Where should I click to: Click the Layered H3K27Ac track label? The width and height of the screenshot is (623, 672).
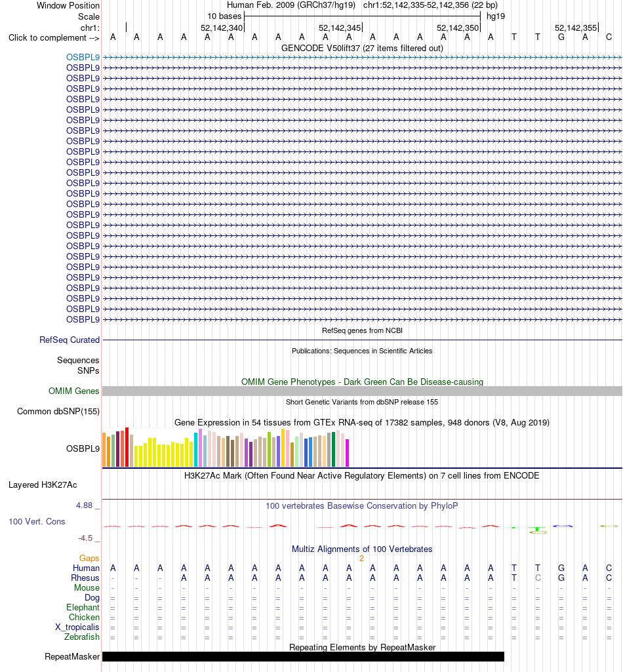[43, 485]
